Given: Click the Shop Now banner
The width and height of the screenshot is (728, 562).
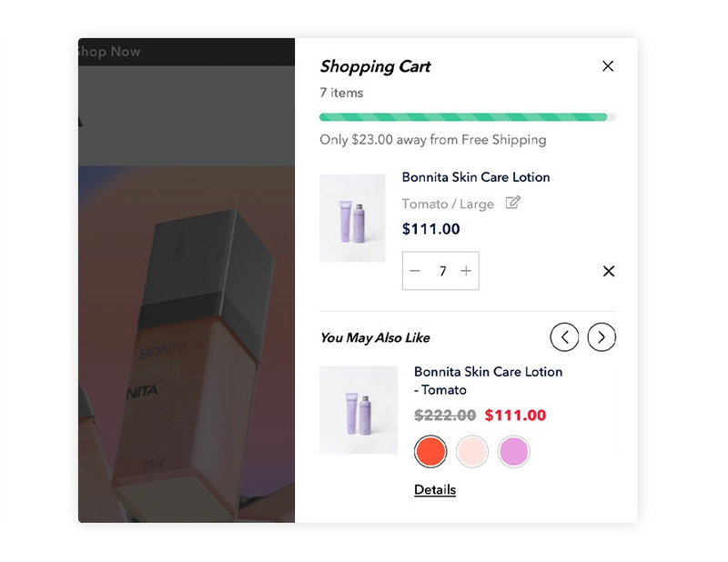Looking at the screenshot, I should coord(109,52).
